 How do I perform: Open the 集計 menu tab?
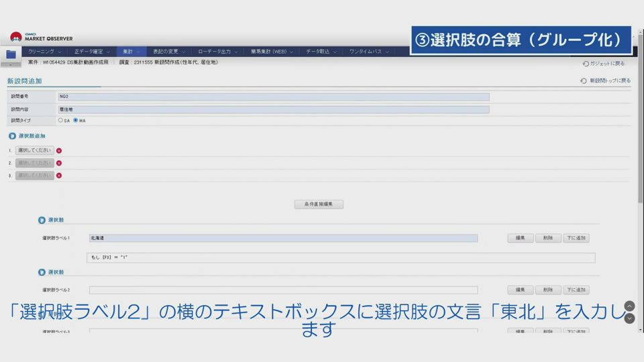pos(130,52)
